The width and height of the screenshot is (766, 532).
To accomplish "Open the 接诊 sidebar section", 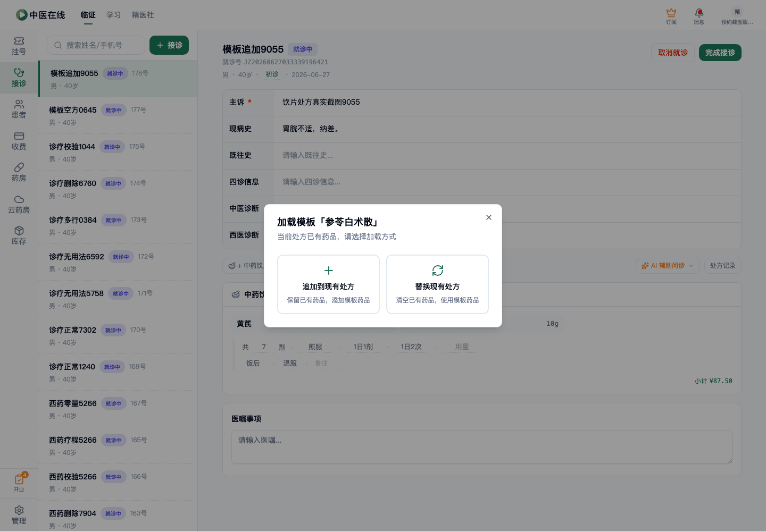I will [19, 78].
